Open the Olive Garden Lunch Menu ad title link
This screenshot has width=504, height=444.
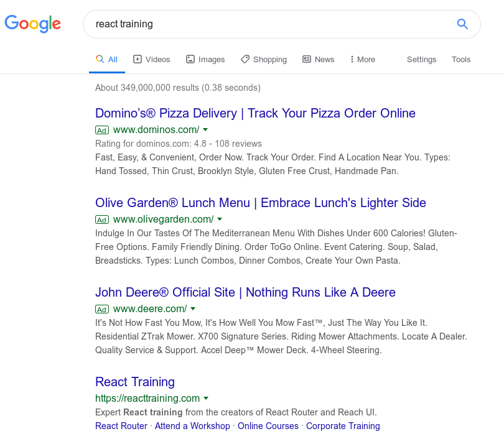pos(260,203)
